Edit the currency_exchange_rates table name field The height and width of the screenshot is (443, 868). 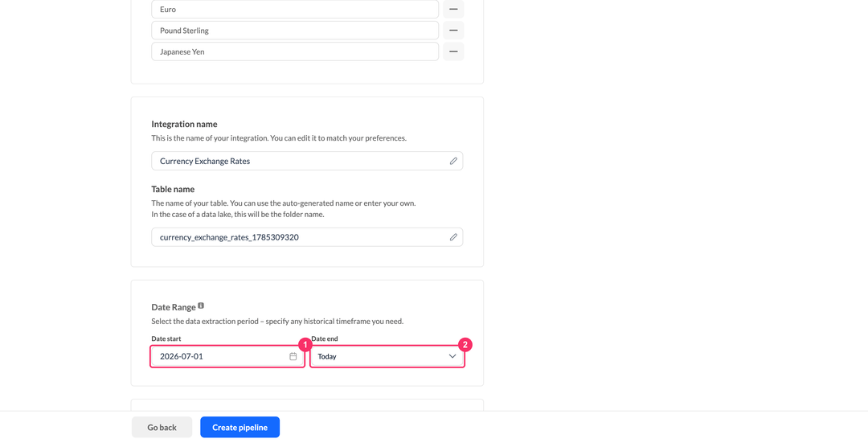coord(307,237)
